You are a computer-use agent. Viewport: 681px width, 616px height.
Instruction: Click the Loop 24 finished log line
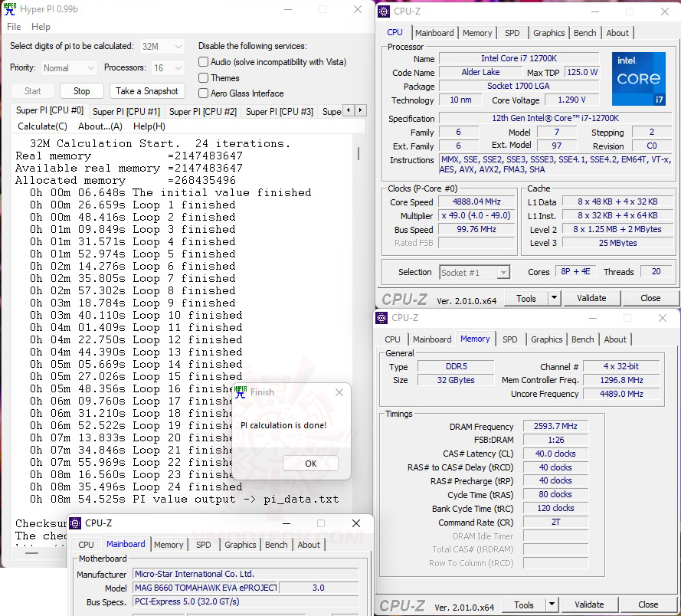(136, 487)
